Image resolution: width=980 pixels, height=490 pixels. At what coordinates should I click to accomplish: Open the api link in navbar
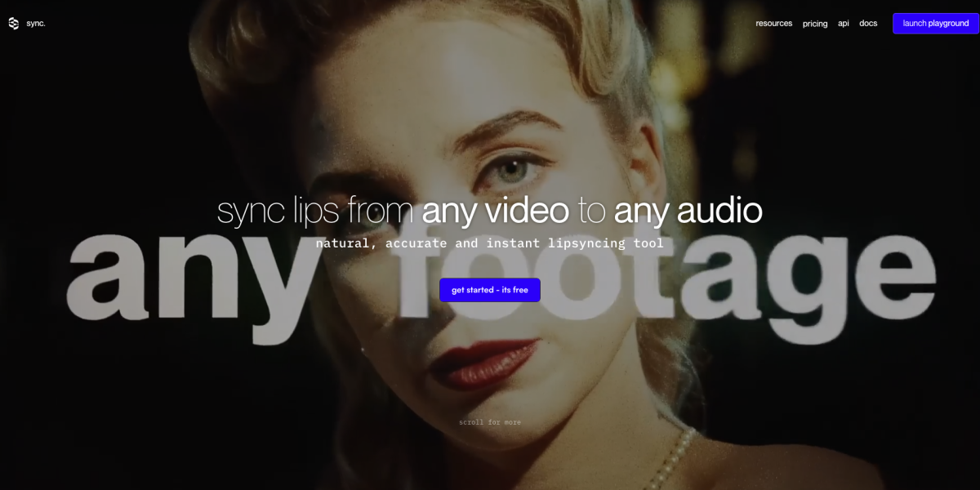(x=844, y=24)
